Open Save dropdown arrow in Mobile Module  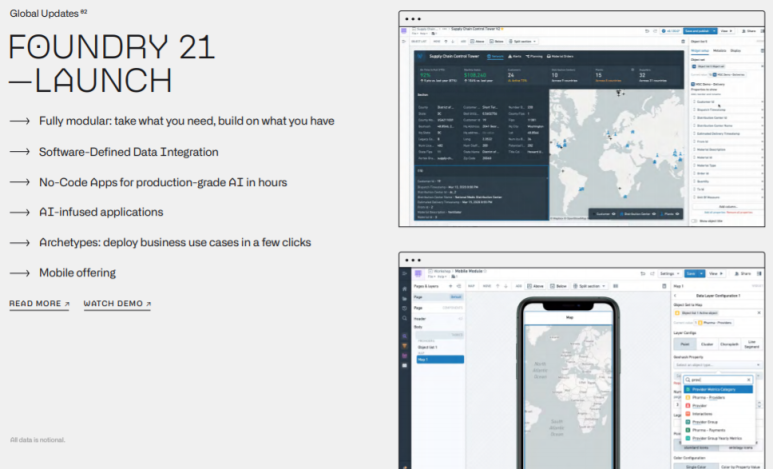(702, 273)
